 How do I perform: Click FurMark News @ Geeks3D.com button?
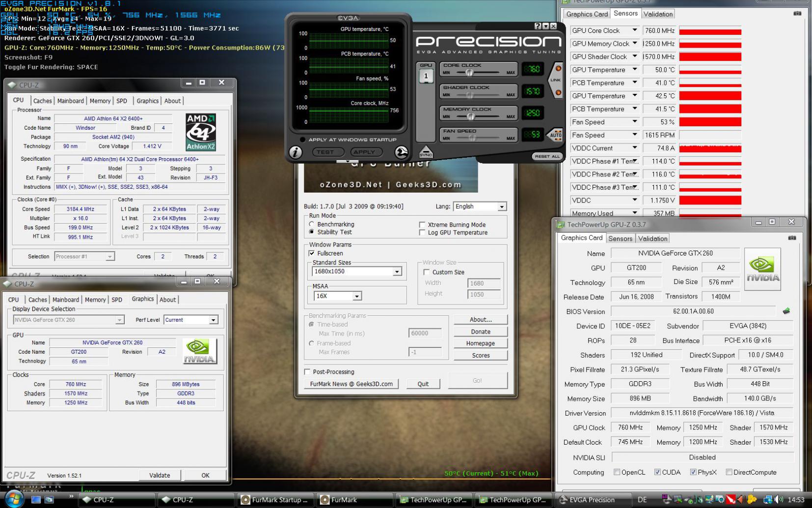(352, 384)
